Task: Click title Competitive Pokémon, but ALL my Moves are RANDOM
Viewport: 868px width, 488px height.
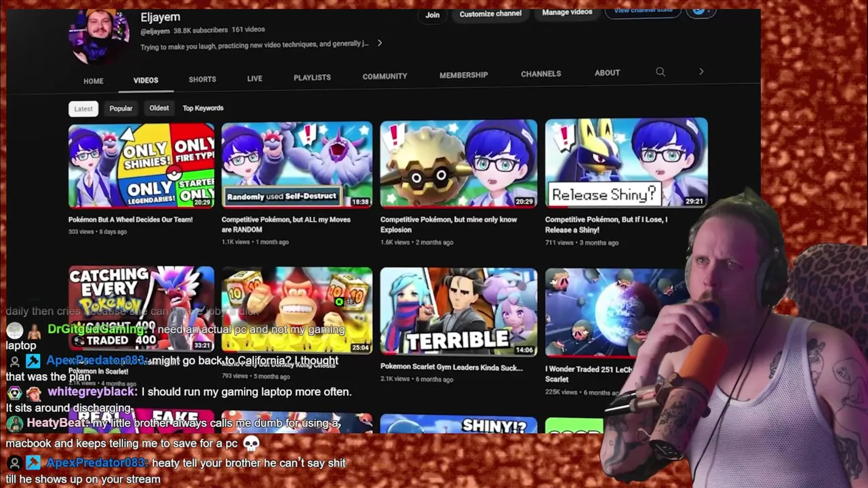Action: click(x=286, y=224)
